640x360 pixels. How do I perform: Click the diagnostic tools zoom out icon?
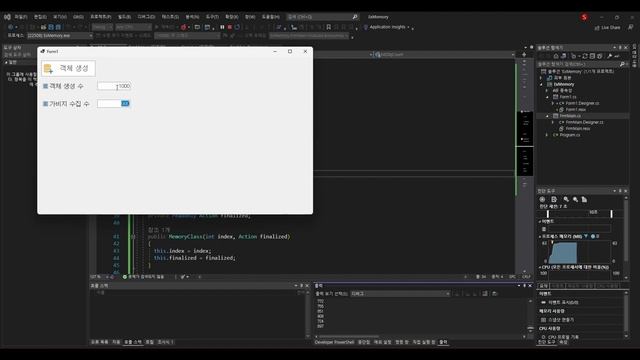pyautogui.click(x=575, y=200)
